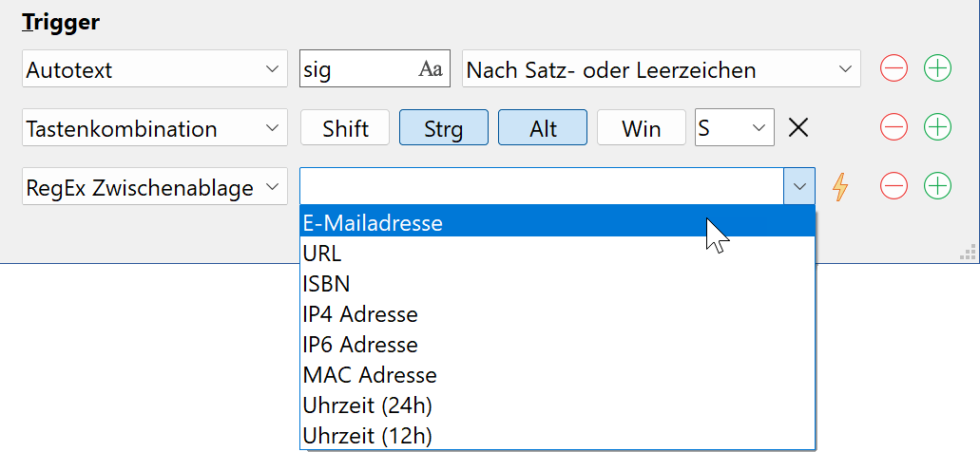Remove the RegEx Zwischenablage trigger row
Image resolution: width=980 pixels, height=452 pixels.
[x=894, y=186]
